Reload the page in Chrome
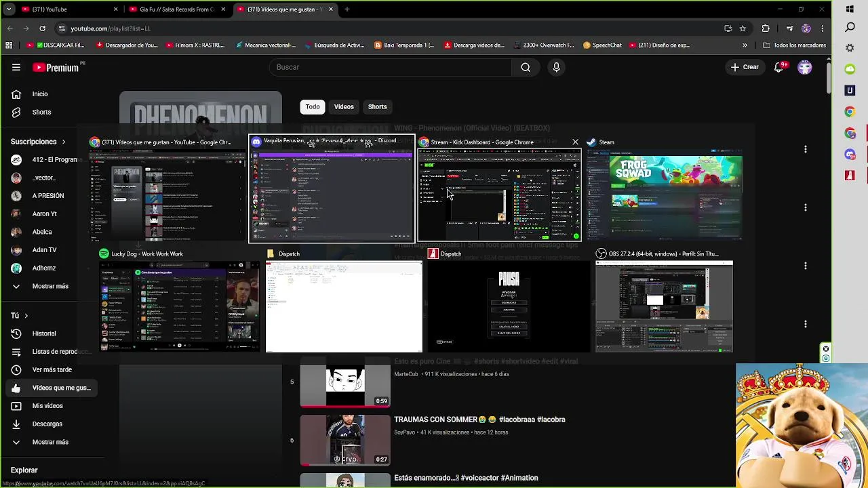This screenshot has height=488, width=868. pos(42,28)
